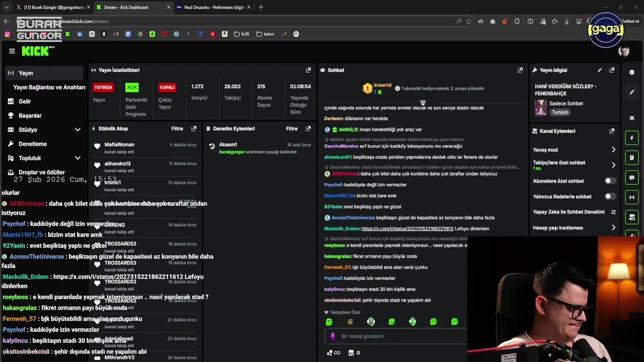Open the Filtre menu in Etkinlik Akışı

coord(177,129)
